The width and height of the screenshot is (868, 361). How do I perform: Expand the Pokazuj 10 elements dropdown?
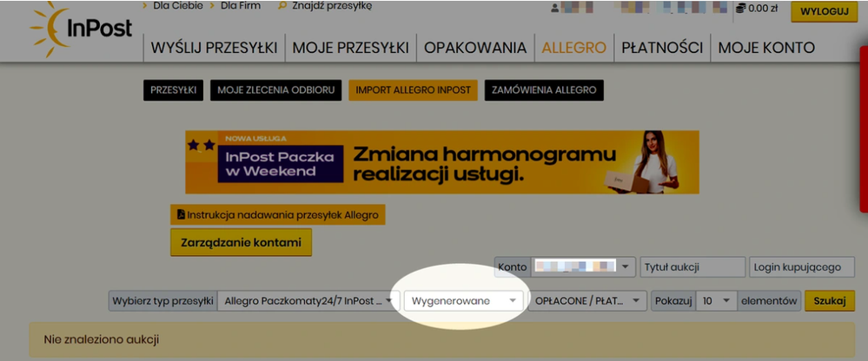pyautogui.click(x=716, y=301)
